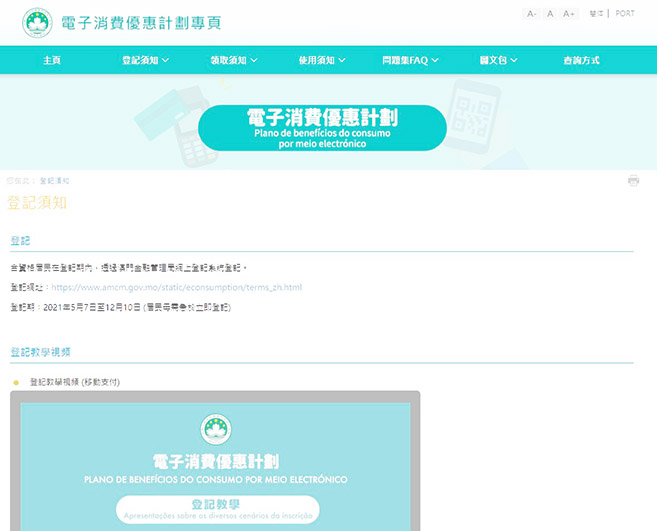Decrease font size with A- button
The image size is (657, 531).
(x=531, y=14)
